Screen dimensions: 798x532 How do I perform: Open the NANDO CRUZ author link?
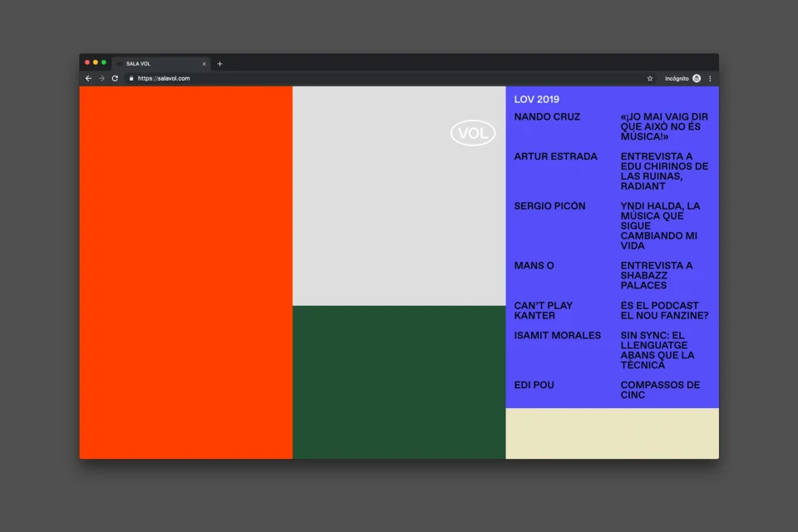pyautogui.click(x=547, y=117)
